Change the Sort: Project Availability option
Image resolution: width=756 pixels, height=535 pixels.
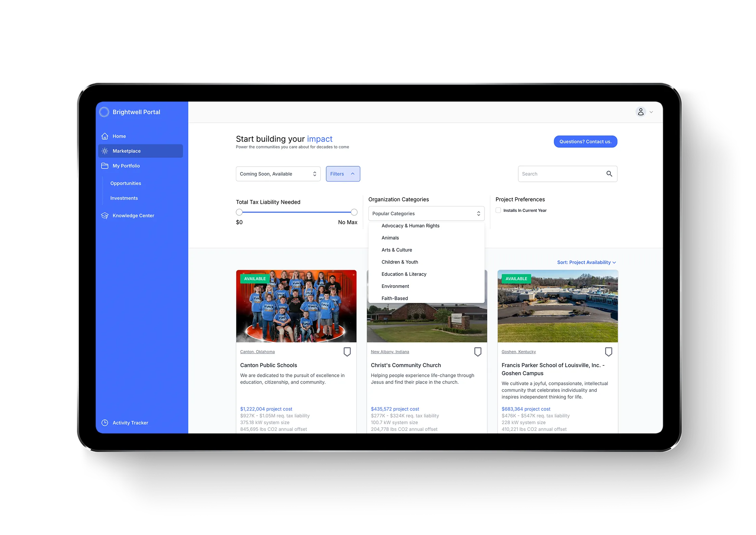click(x=586, y=262)
